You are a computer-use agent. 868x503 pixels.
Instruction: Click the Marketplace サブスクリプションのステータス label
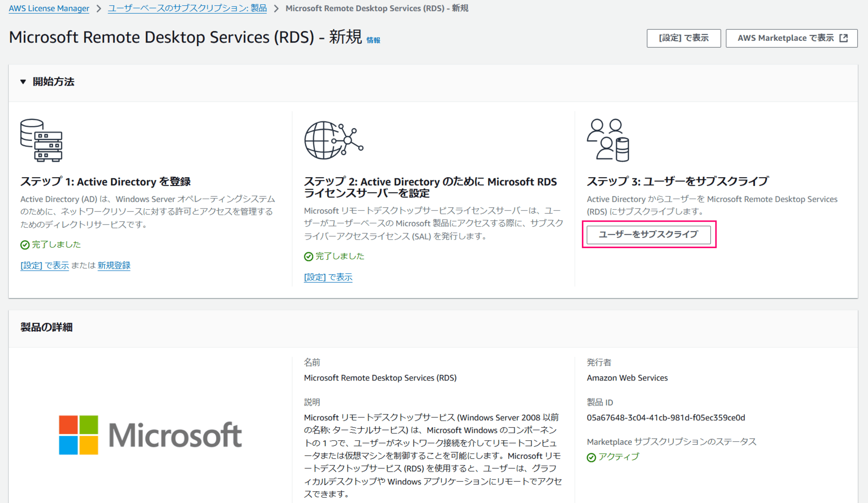pos(671,442)
